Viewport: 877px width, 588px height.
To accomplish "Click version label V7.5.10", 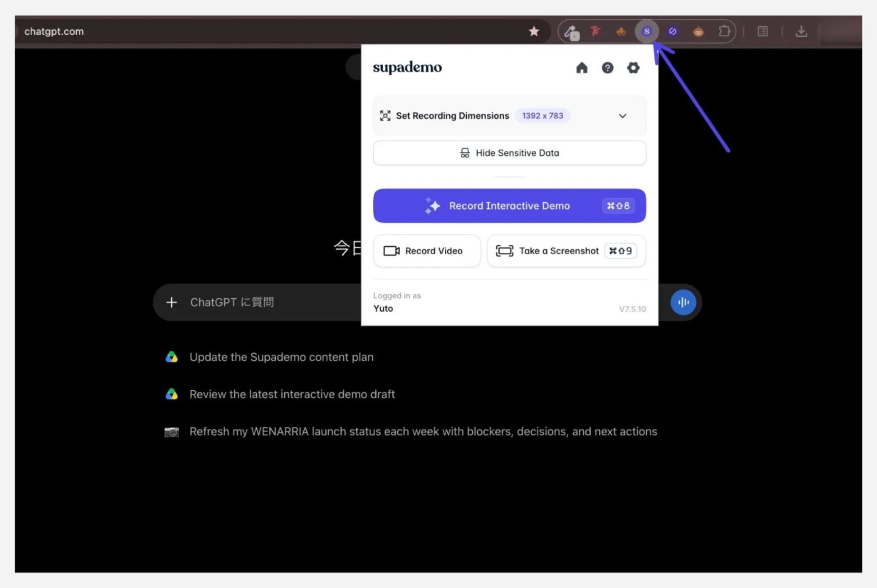I will click(x=632, y=309).
